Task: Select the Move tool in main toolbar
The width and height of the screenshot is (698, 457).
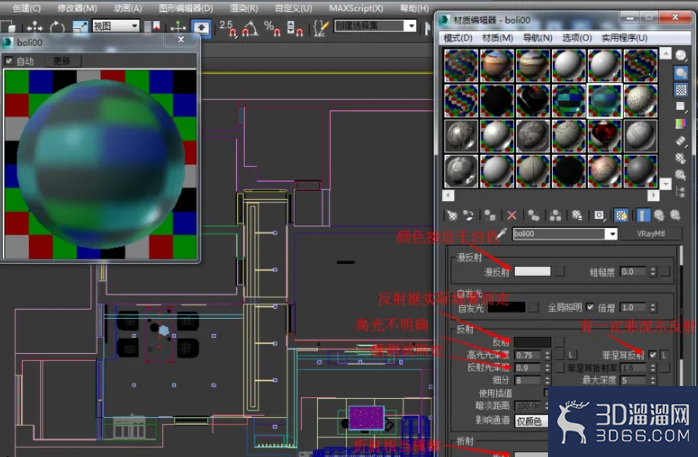Action: [x=34, y=28]
